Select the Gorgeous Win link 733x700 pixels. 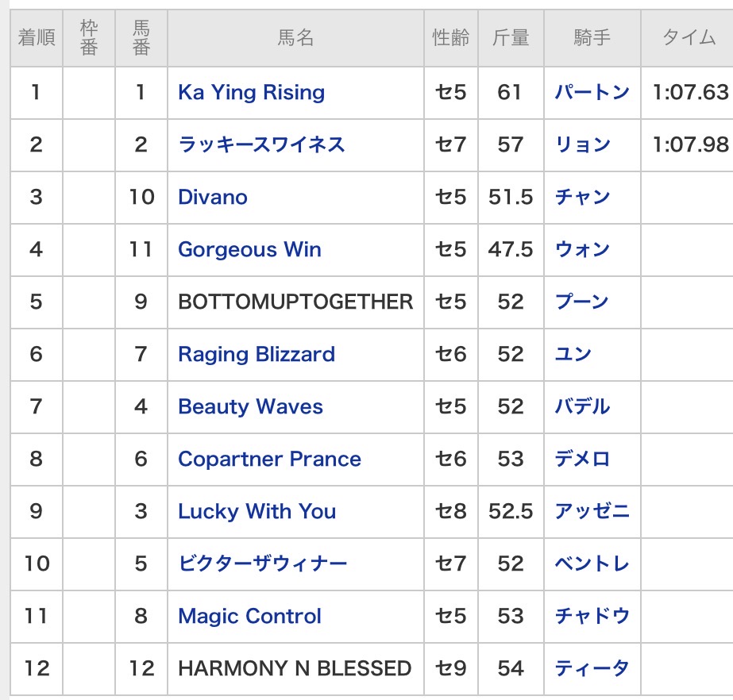(249, 249)
